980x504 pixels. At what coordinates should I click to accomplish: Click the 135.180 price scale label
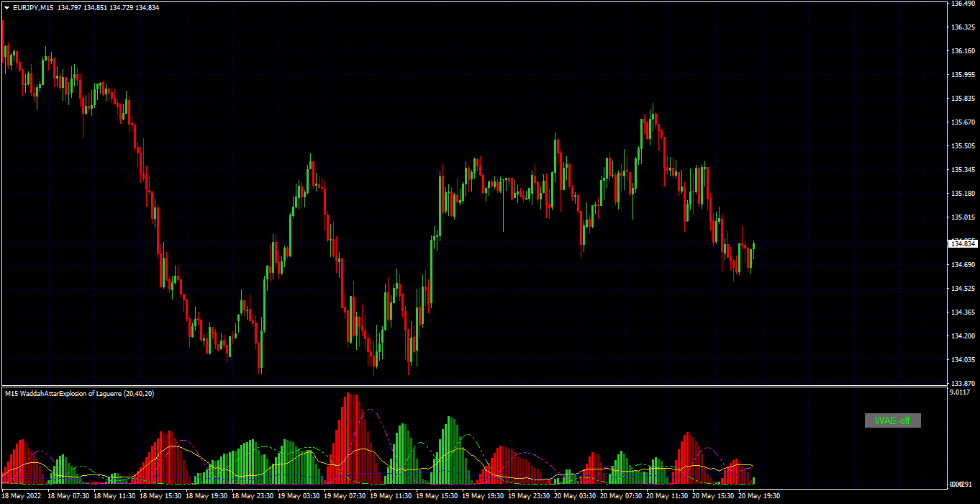pyautogui.click(x=963, y=194)
